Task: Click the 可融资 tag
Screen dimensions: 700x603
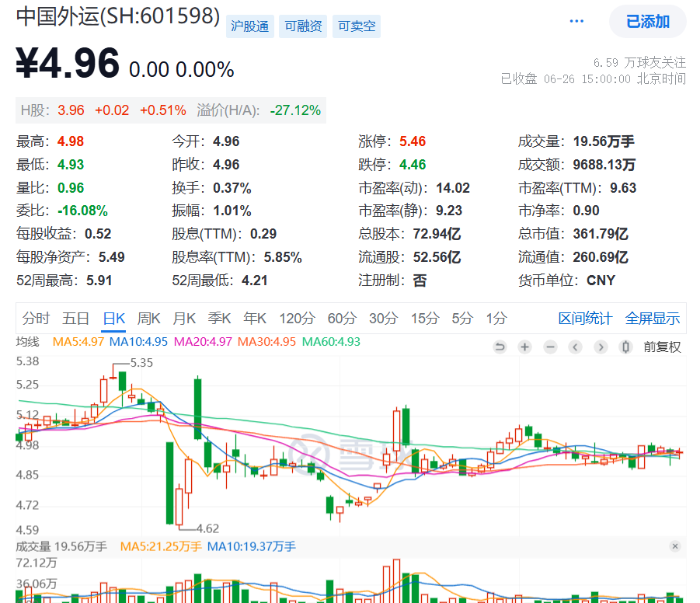Action: click(x=303, y=26)
